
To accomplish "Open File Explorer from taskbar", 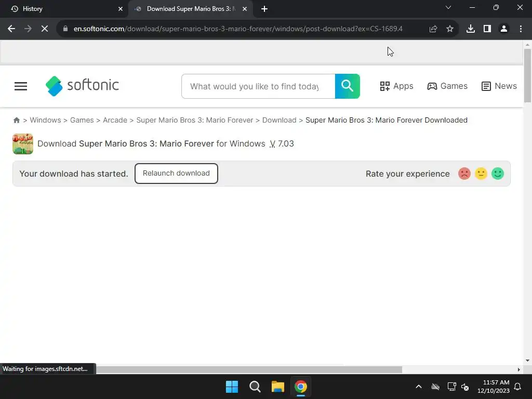I will coord(278,387).
